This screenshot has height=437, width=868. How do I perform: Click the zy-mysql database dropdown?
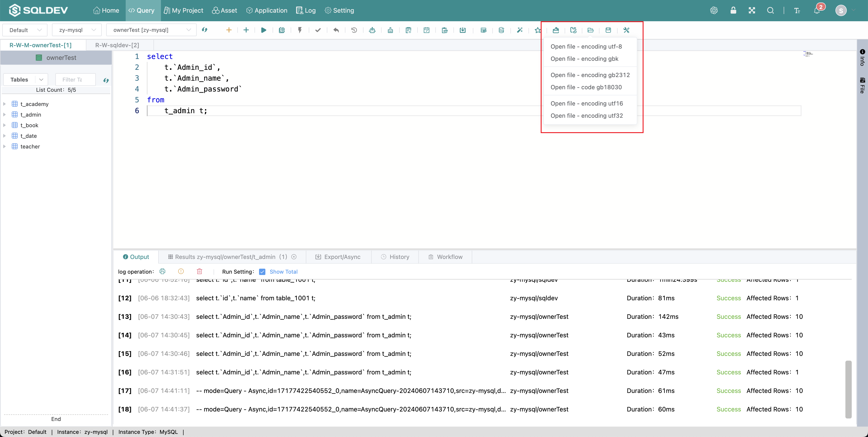point(76,30)
